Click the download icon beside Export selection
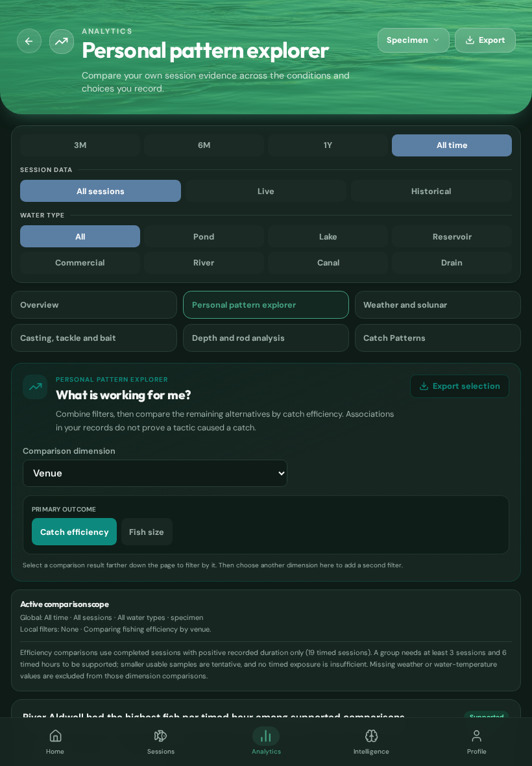 point(424,386)
